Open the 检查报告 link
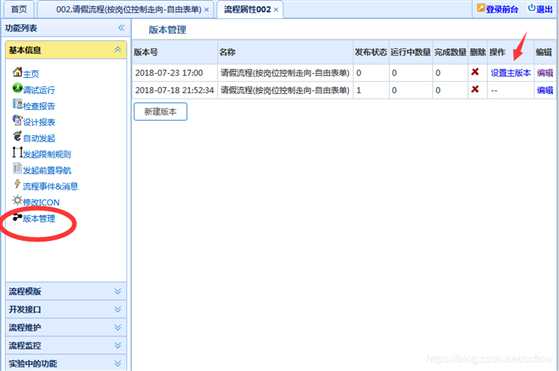Image resolution: width=559 pixels, height=371 pixels. pos(39,106)
